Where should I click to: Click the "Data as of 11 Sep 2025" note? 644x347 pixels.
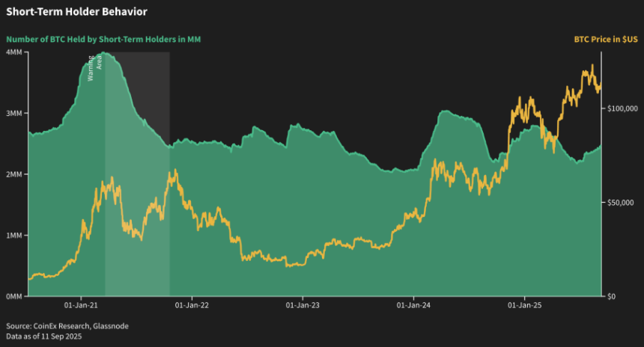pos(44,337)
